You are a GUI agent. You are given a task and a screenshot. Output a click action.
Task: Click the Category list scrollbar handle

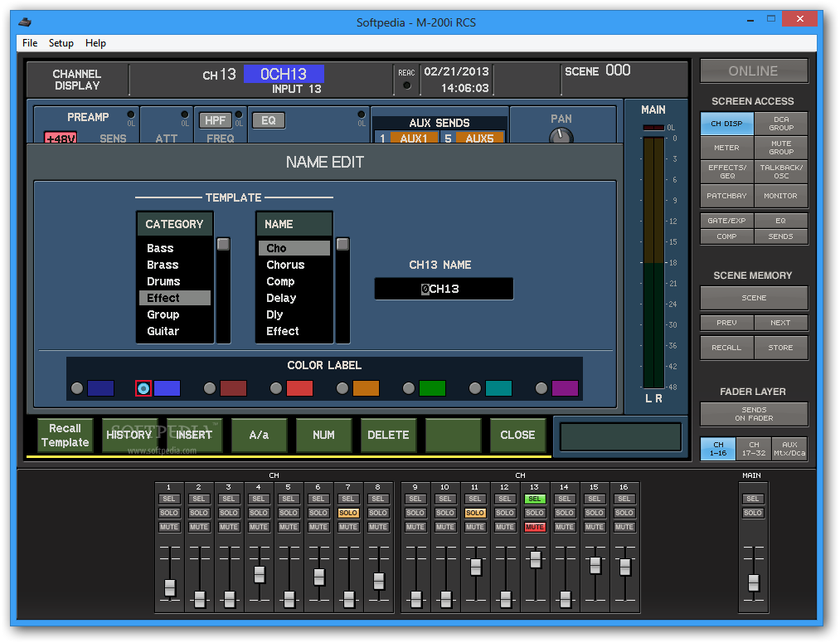[x=223, y=244]
